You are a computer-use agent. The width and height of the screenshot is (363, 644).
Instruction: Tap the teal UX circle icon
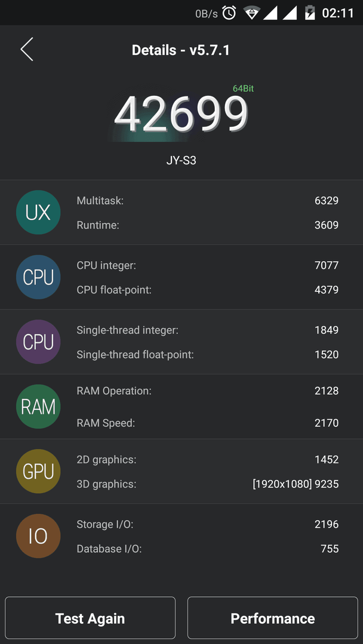38,212
